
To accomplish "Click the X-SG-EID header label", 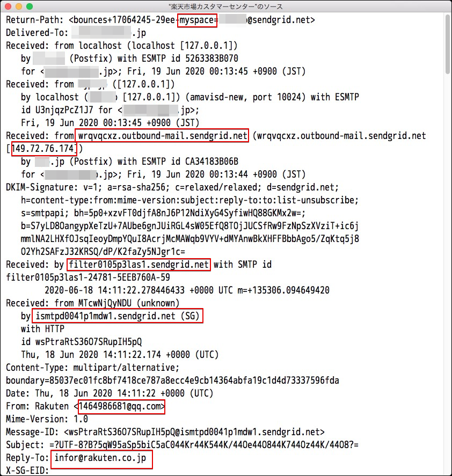I will pos(27,471).
